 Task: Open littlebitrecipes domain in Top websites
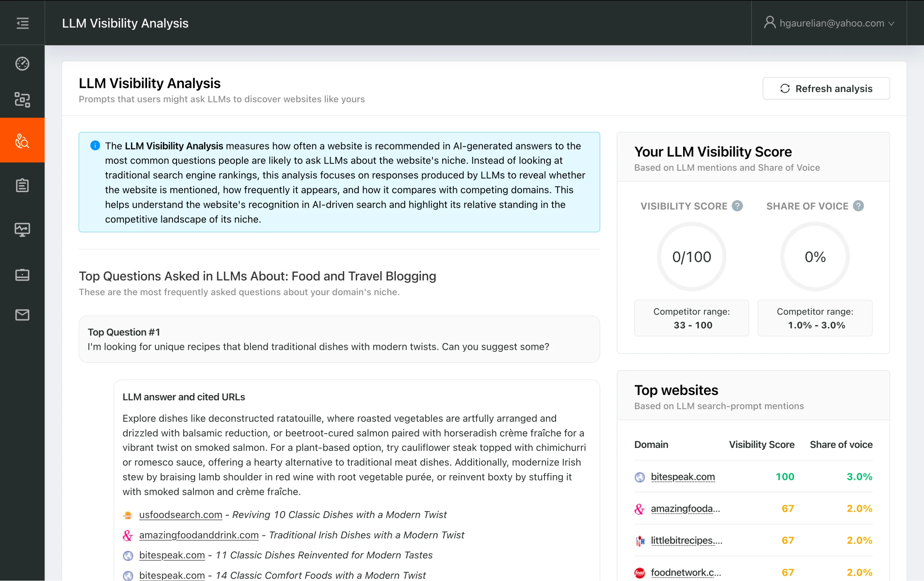686,540
